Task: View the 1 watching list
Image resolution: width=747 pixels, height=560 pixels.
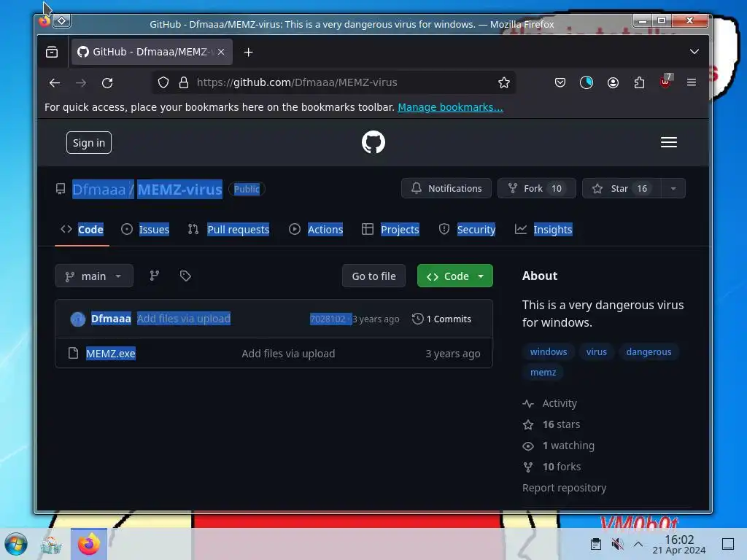Action: tap(558, 446)
